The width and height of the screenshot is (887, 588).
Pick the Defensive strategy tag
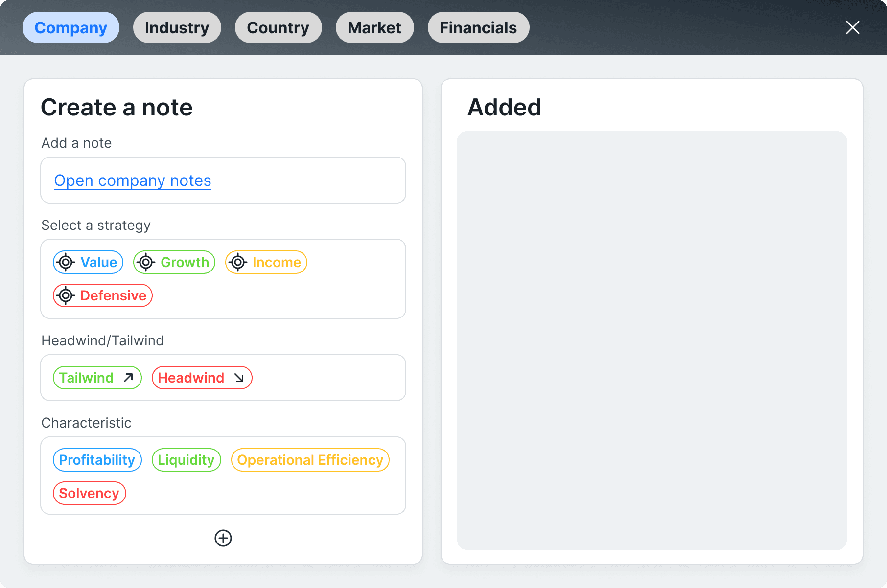coord(103,295)
